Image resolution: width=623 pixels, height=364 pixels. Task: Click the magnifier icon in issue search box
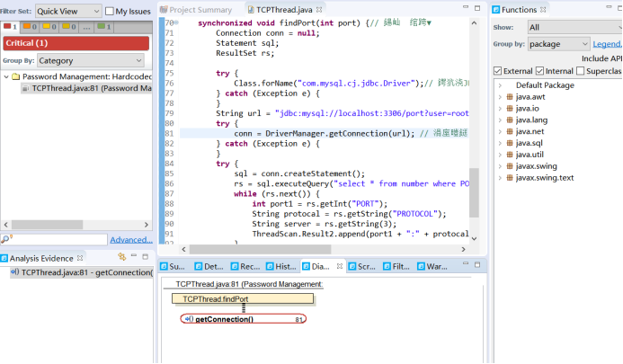(x=6, y=239)
